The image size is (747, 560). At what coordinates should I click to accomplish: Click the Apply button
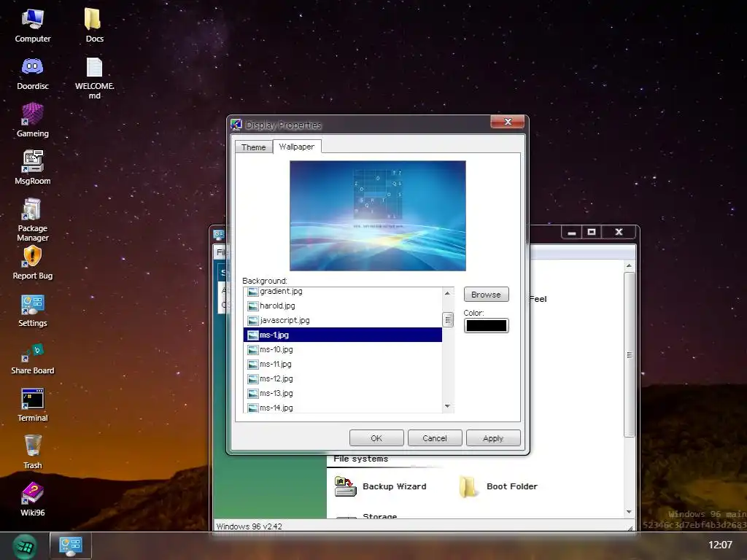point(493,438)
